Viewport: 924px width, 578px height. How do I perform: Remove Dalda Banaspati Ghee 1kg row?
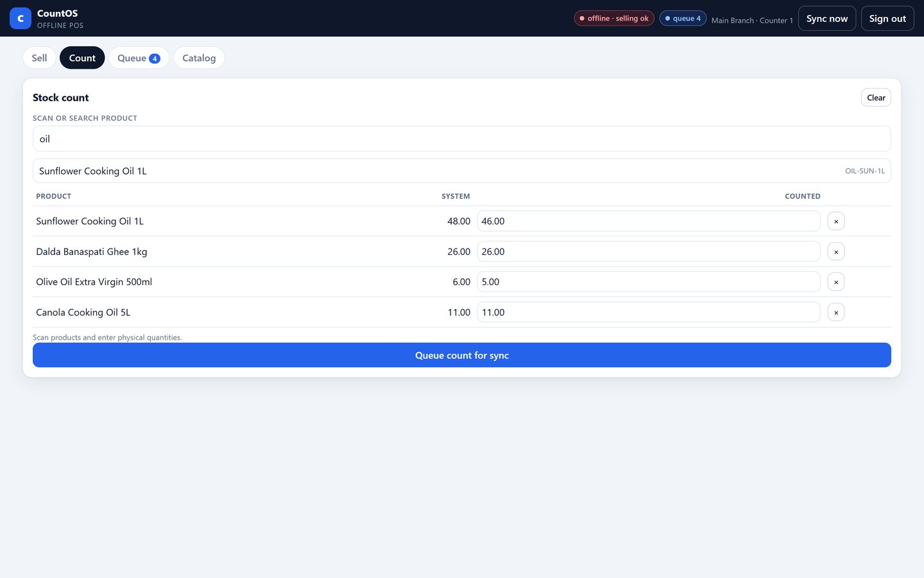835,252
